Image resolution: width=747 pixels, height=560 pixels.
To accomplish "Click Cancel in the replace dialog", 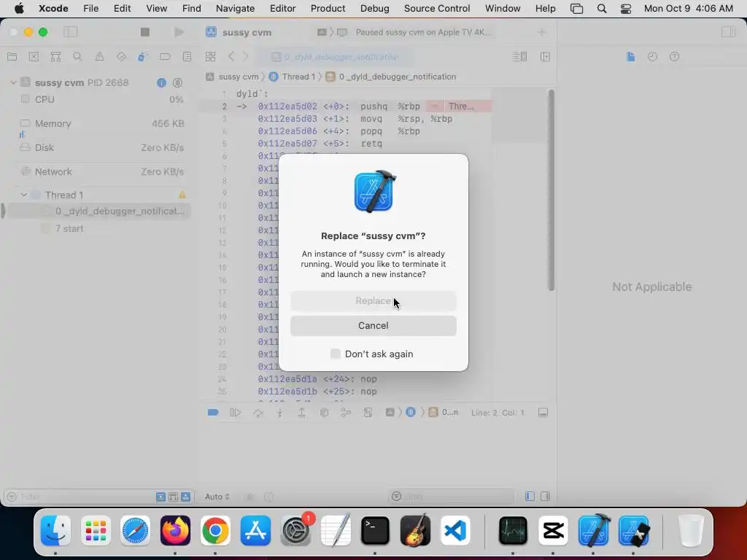I will tap(373, 326).
